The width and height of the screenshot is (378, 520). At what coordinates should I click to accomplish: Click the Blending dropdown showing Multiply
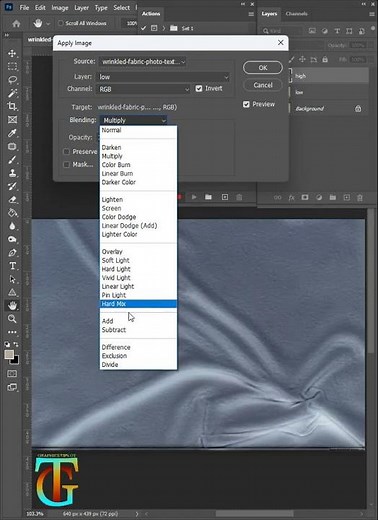point(133,120)
